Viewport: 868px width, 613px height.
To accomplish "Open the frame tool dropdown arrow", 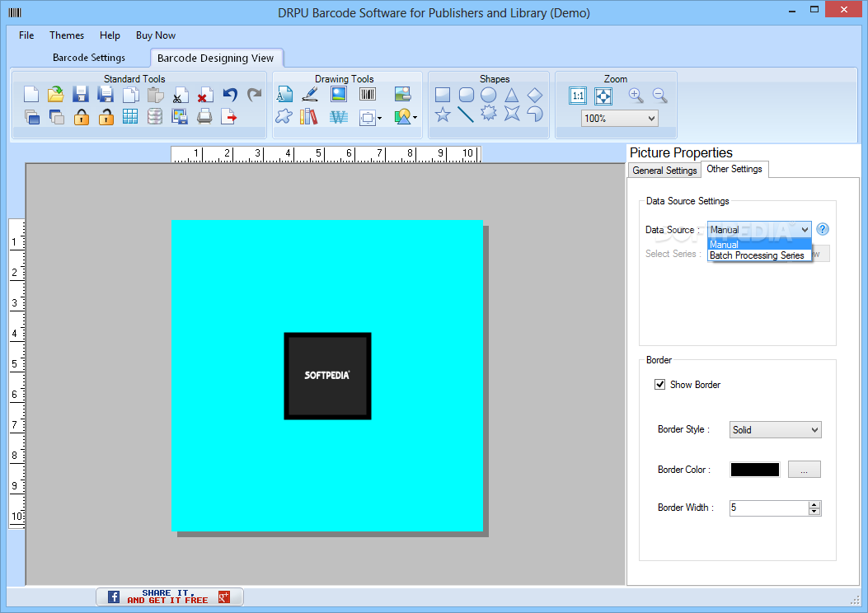I will point(380,118).
